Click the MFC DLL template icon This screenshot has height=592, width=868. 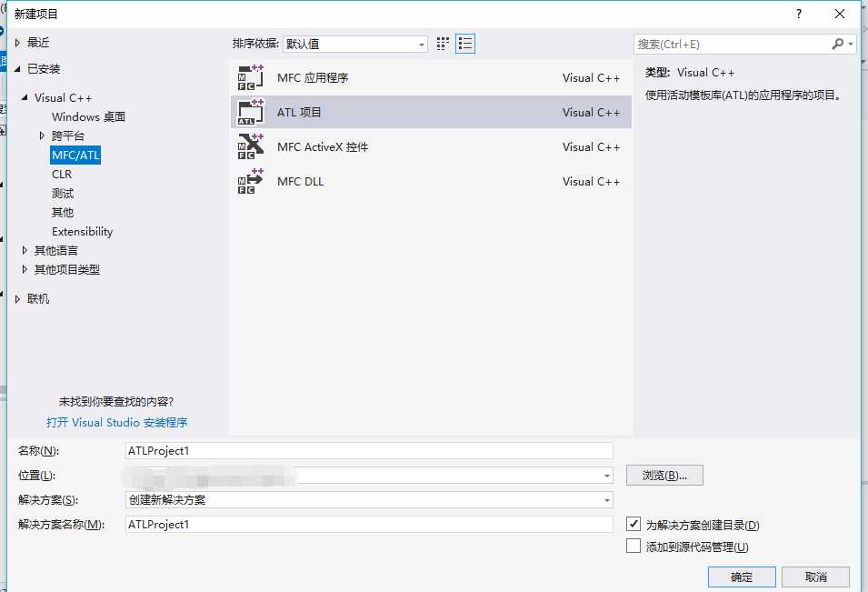point(250,181)
